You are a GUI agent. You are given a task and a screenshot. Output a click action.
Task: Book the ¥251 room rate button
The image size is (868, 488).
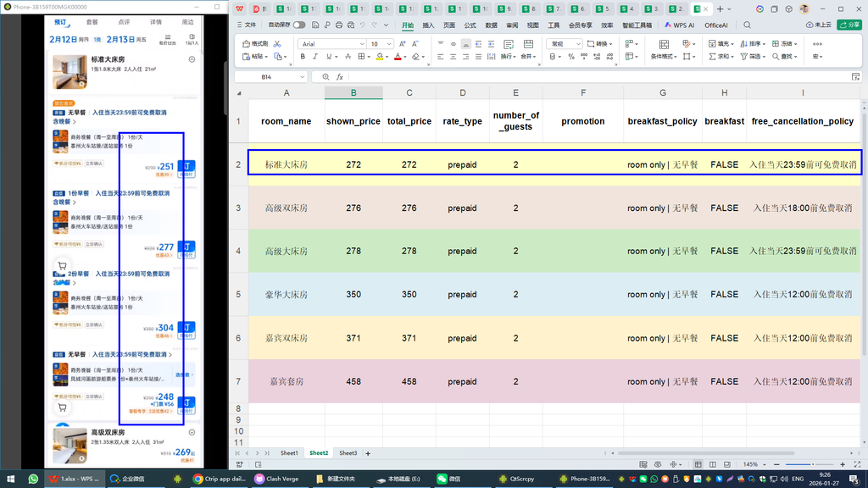(186, 169)
